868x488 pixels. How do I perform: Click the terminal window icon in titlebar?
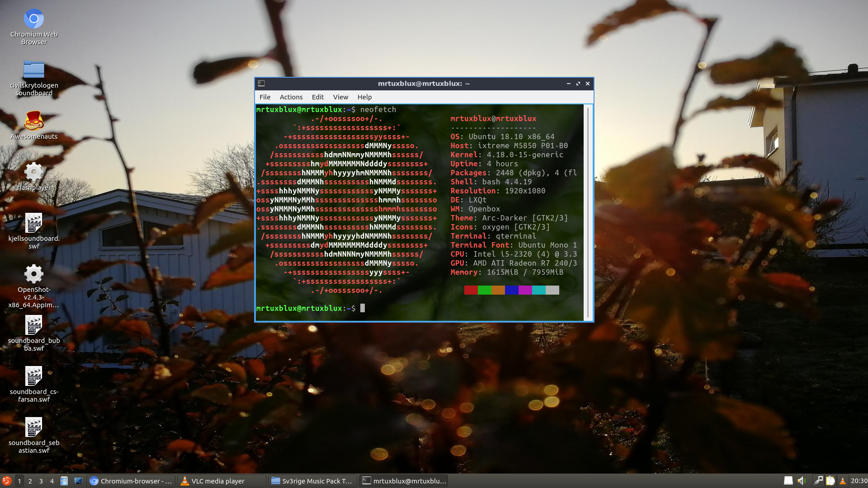[x=261, y=84]
